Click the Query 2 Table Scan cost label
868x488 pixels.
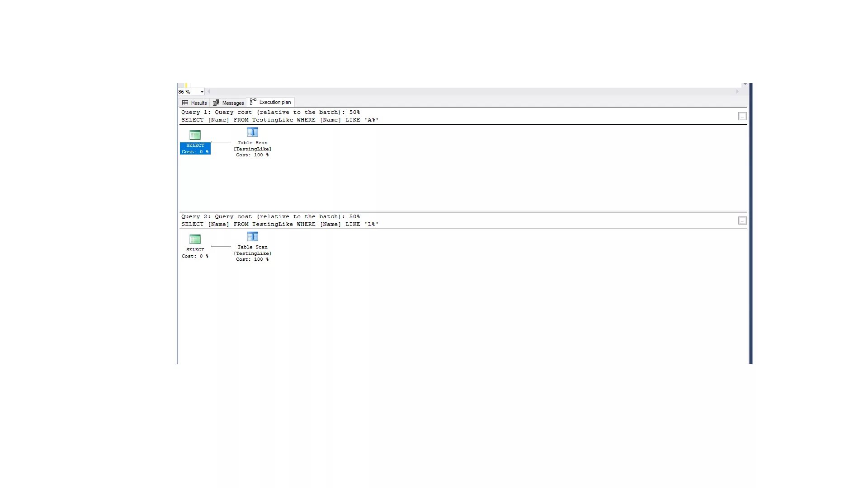pos(252,259)
